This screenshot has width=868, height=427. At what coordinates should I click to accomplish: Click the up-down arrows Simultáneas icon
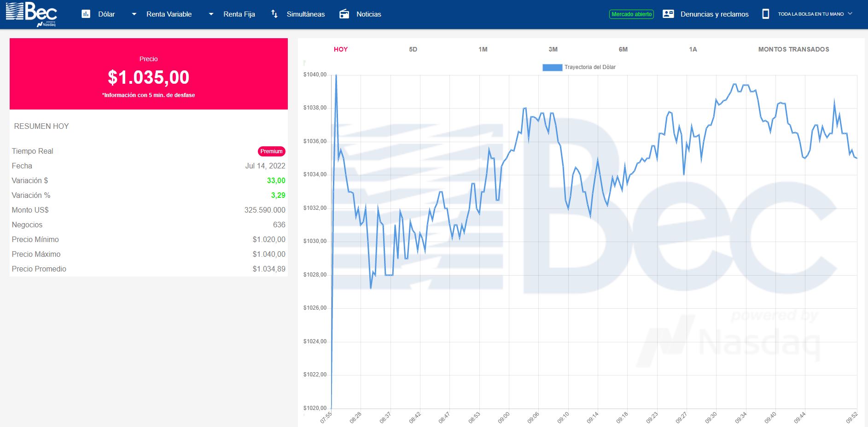274,14
